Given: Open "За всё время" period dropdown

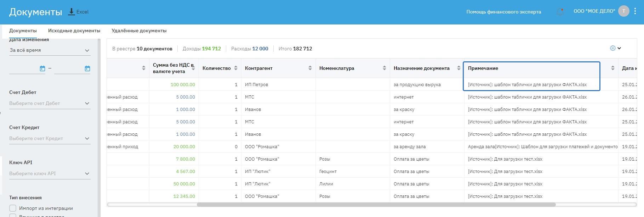Looking at the screenshot, I should tap(50, 50).
